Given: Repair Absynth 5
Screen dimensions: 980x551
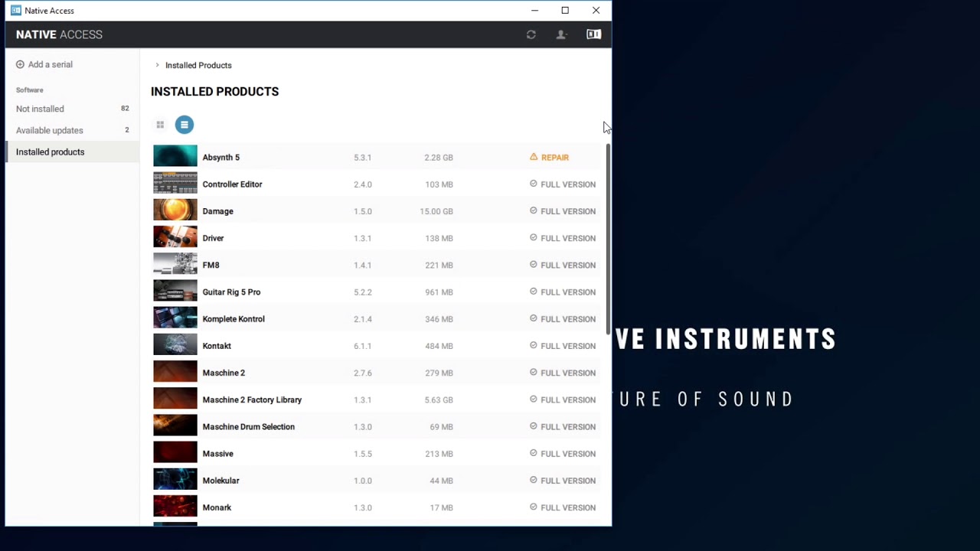Looking at the screenshot, I should coord(555,158).
